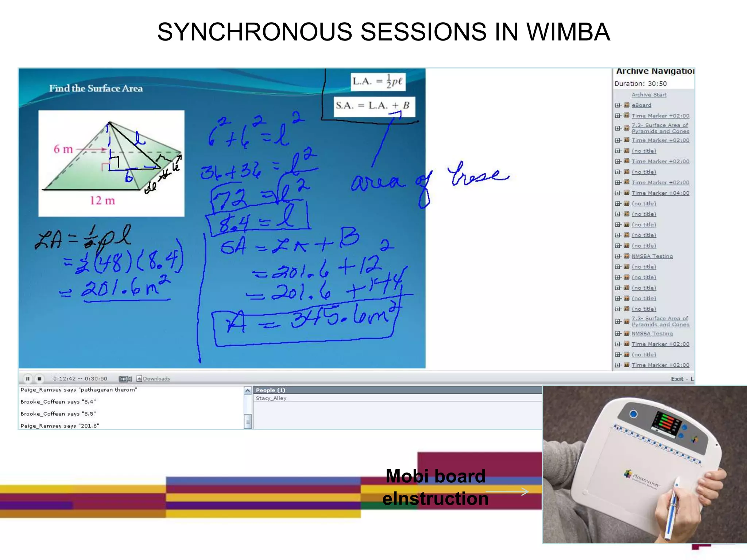Pause the archive playback
Screen dimensions: 747x560
click(x=28, y=378)
